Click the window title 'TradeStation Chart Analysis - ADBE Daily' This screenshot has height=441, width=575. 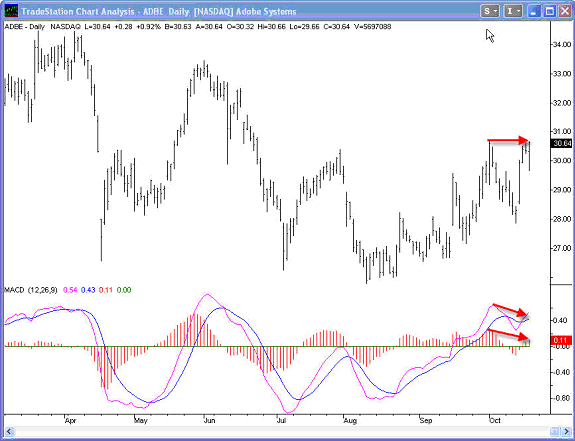click(105, 11)
